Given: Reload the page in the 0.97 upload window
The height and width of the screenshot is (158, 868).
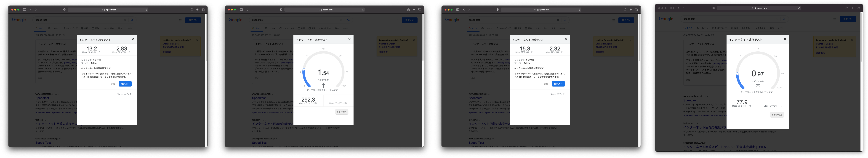Looking at the screenshot, I should [x=799, y=8].
